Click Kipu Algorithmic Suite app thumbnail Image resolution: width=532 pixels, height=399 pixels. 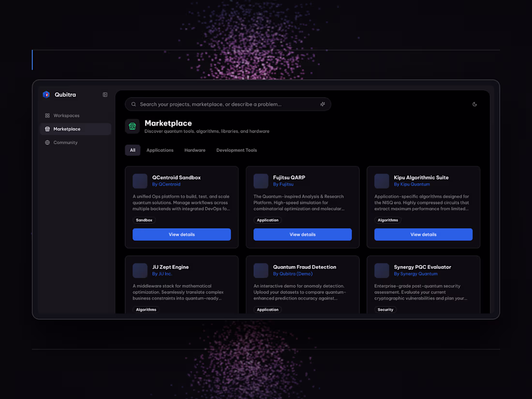click(x=382, y=181)
